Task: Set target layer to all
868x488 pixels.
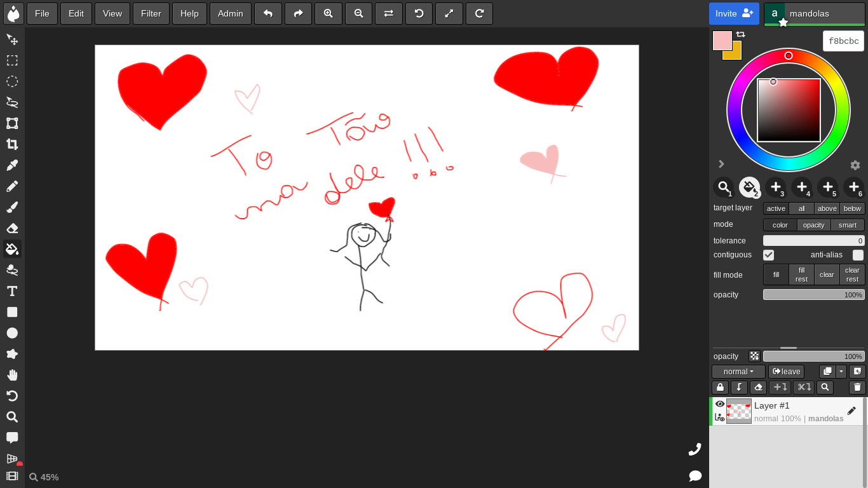Action: pyautogui.click(x=802, y=208)
